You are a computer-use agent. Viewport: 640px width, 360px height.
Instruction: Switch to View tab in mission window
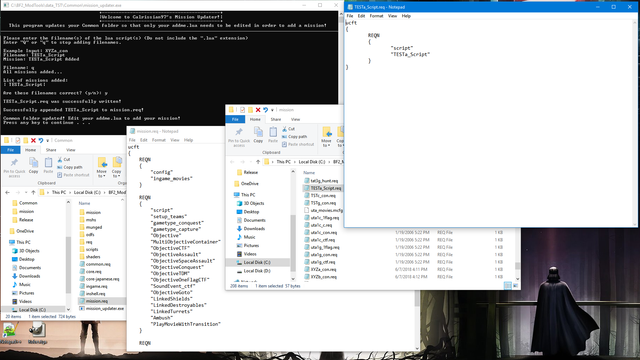pyautogui.click(x=296, y=119)
